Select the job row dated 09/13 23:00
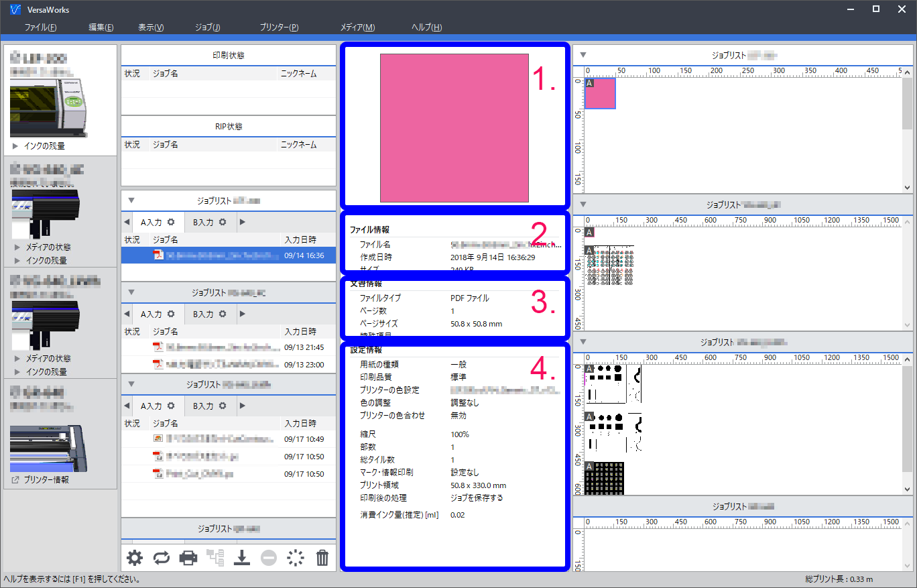Viewport: 917px width, 588px height. 229,364
